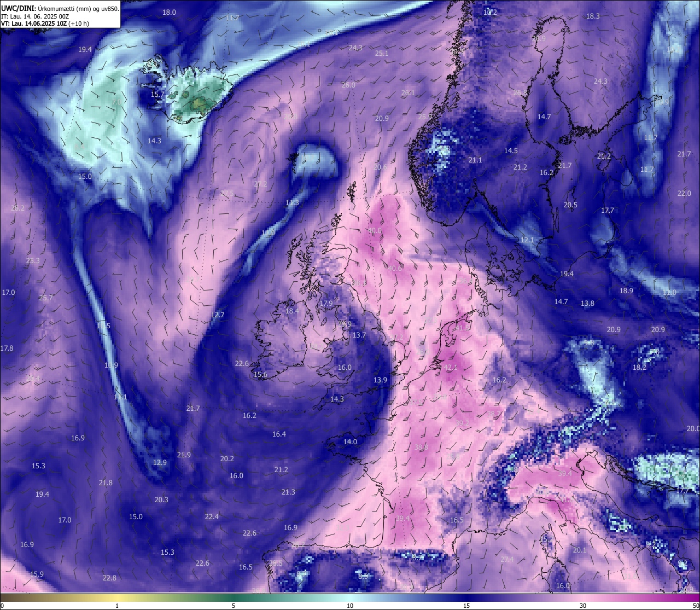The image size is (700, 610).
Task: Click the 21.9 value label
Action: point(184,455)
